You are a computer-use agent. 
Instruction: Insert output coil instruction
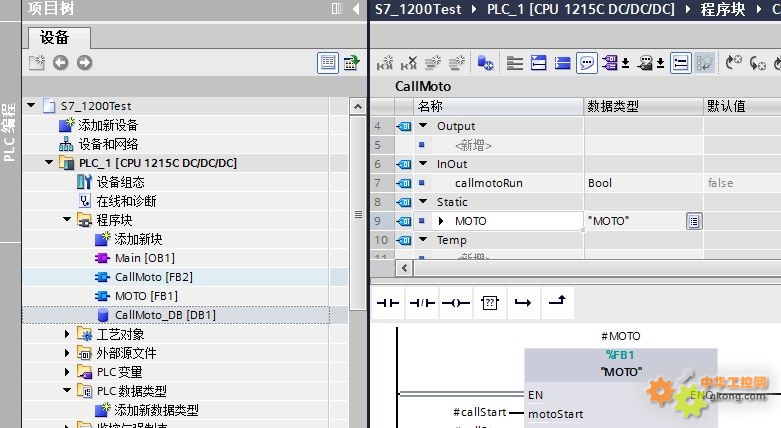point(456,302)
